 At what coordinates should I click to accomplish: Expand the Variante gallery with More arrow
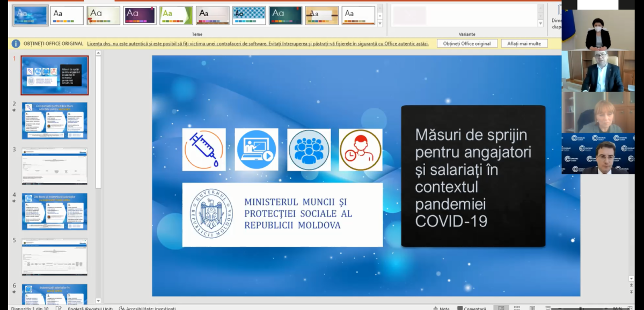click(x=540, y=24)
